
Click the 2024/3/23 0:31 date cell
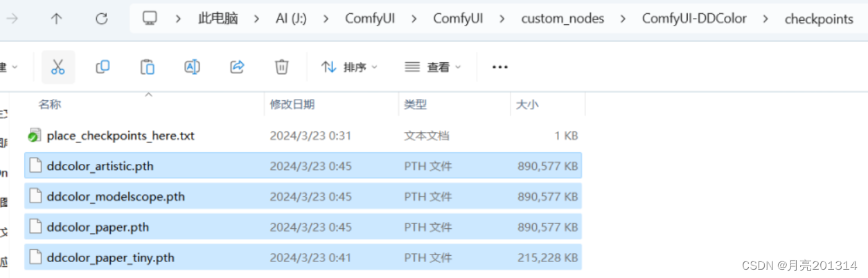click(x=310, y=136)
